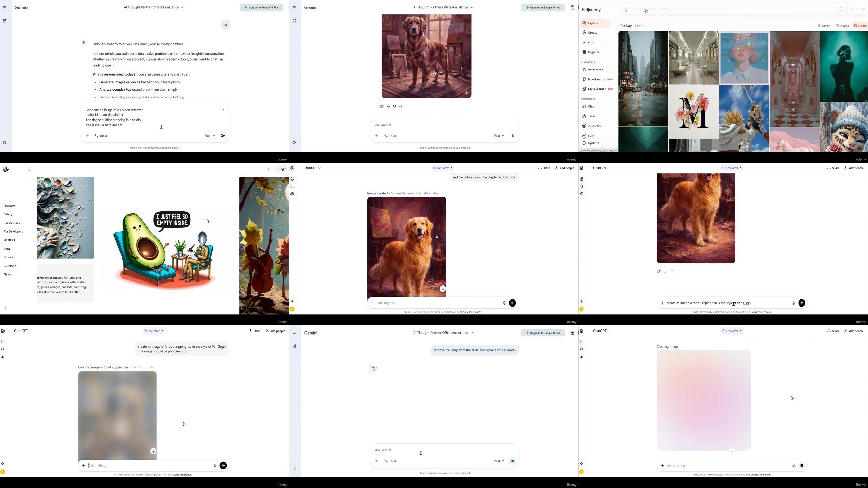This screenshot has height=488, width=868.
Task: Switch Midjourney explore filter to Styles
Action: [x=825, y=26]
